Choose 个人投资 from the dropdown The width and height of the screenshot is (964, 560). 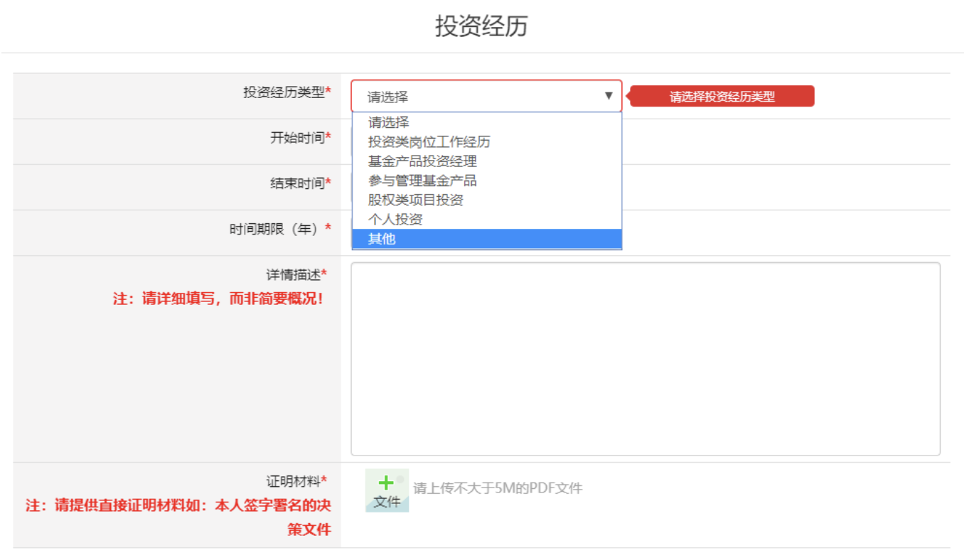pos(395,220)
